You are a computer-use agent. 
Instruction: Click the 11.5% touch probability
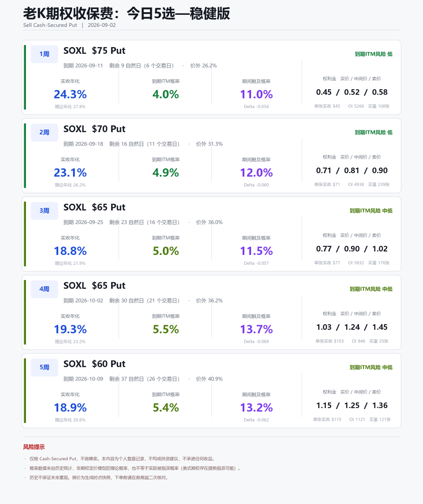pyautogui.click(x=256, y=251)
